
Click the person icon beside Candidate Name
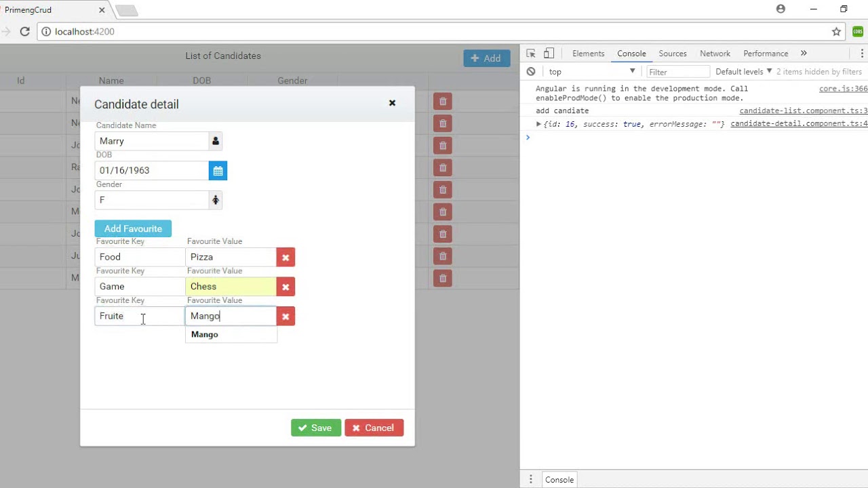click(x=216, y=141)
